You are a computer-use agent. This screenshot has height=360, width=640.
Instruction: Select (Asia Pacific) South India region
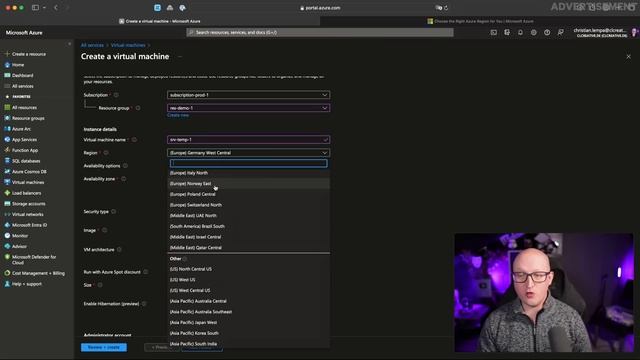point(249,344)
